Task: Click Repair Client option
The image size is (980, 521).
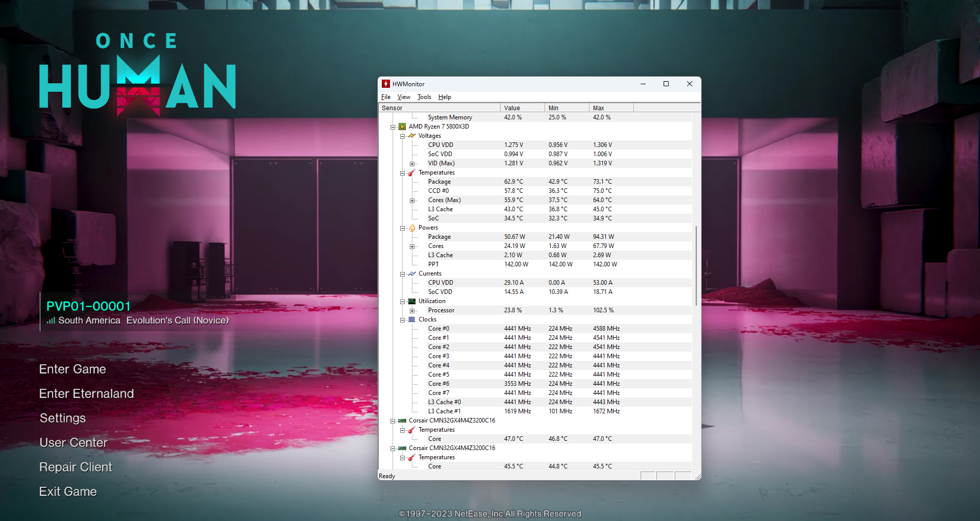Action: pyautogui.click(x=76, y=467)
